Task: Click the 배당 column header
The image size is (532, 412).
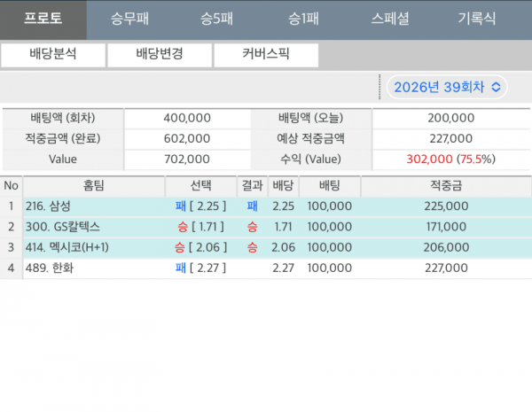Action: coord(283,185)
